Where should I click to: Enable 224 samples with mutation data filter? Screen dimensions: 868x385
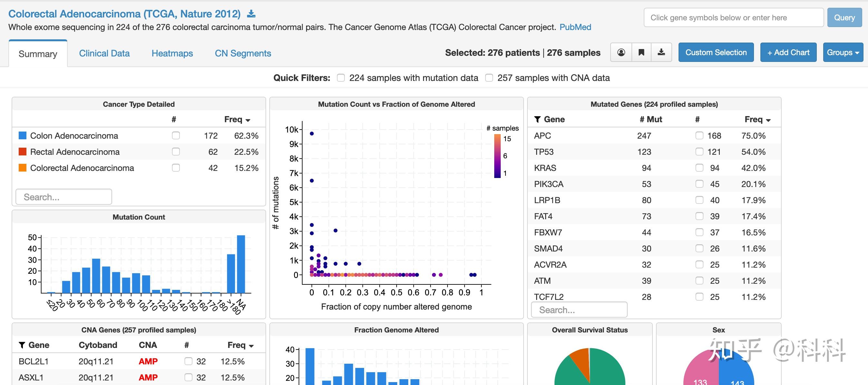click(341, 78)
